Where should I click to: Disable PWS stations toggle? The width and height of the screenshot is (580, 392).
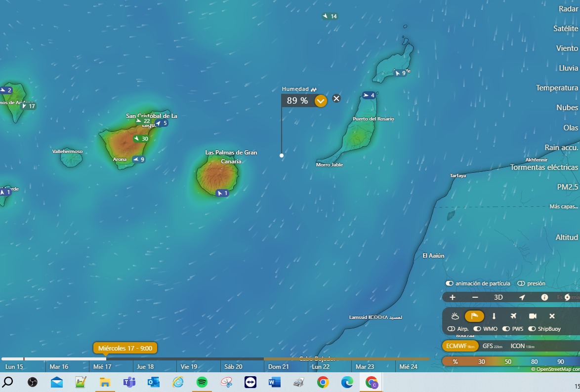(x=506, y=329)
